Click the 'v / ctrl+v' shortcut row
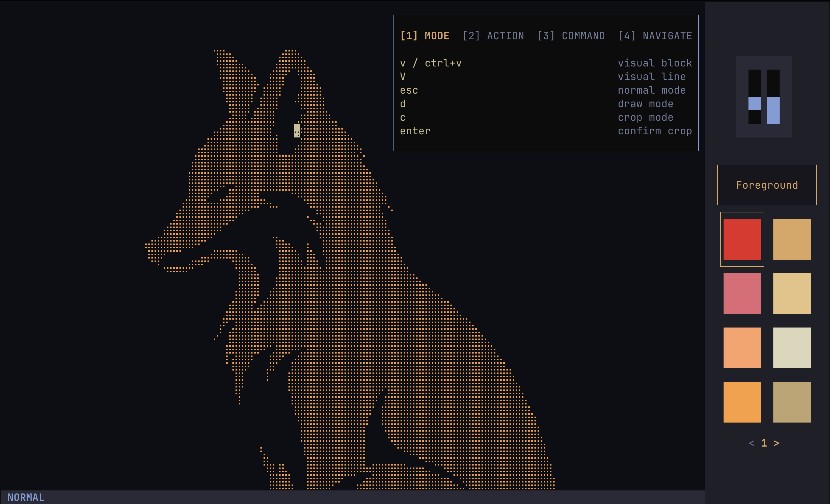The height and width of the screenshot is (504, 830). click(546, 63)
